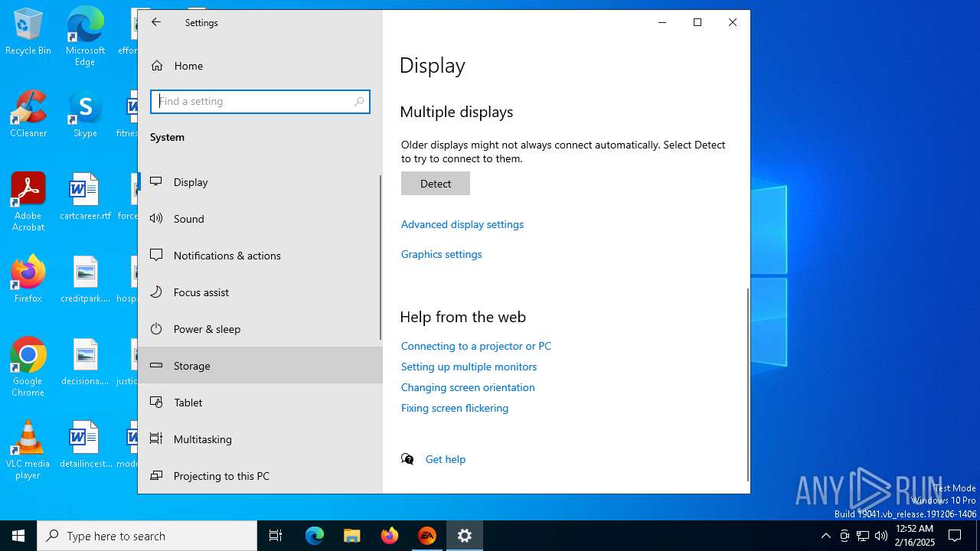Image resolution: width=980 pixels, height=551 pixels.
Task: Select the Firefox desktop shortcut
Action: click(28, 280)
